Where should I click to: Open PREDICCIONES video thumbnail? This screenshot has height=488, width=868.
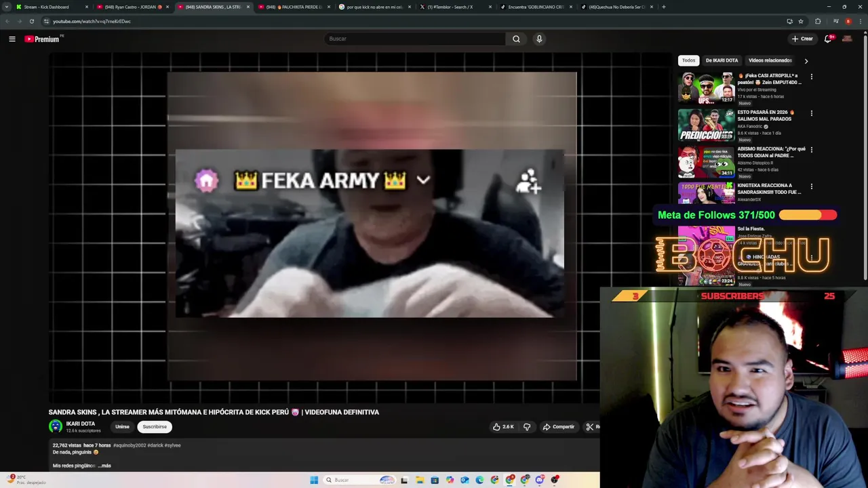point(706,124)
